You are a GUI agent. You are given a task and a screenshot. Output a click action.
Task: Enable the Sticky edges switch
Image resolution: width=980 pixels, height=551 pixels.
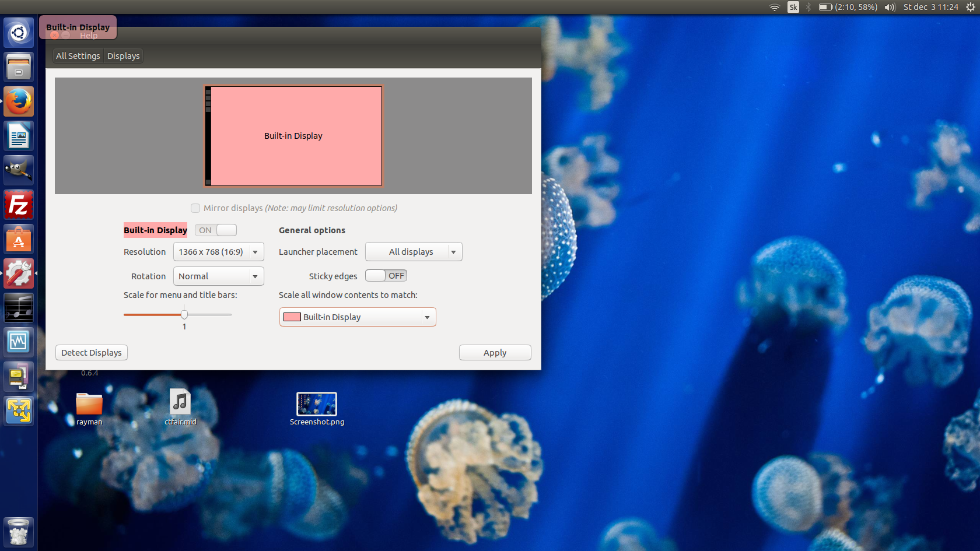tap(386, 276)
